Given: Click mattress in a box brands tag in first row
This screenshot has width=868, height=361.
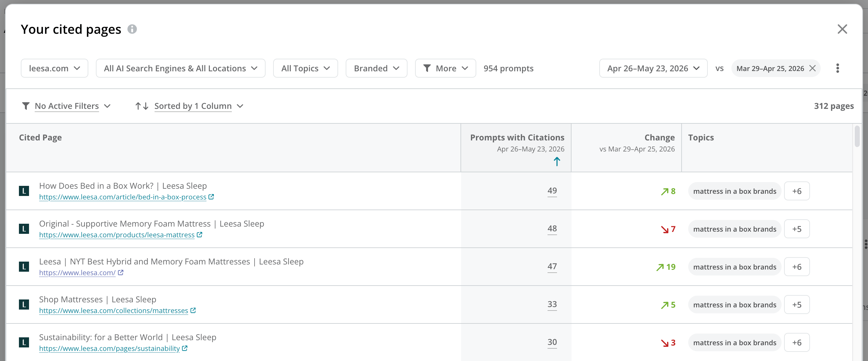Looking at the screenshot, I should tap(735, 191).
